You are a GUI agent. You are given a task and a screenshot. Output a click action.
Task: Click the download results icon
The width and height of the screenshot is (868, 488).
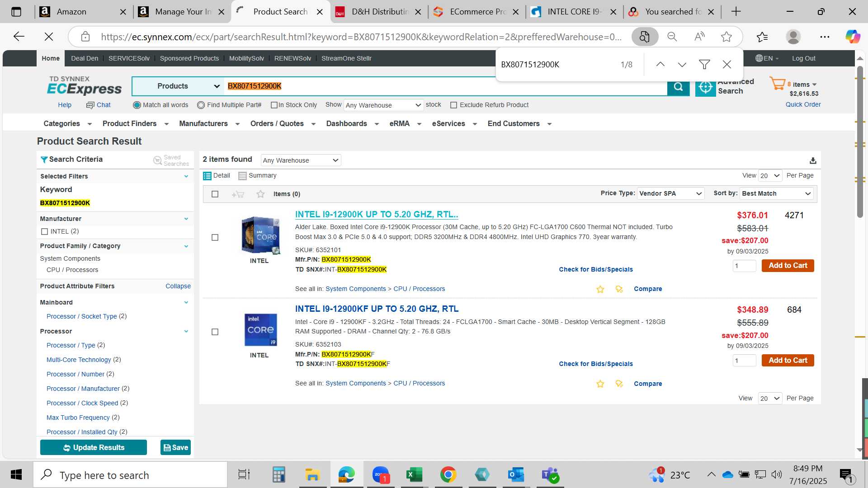(x=813, y=160)
